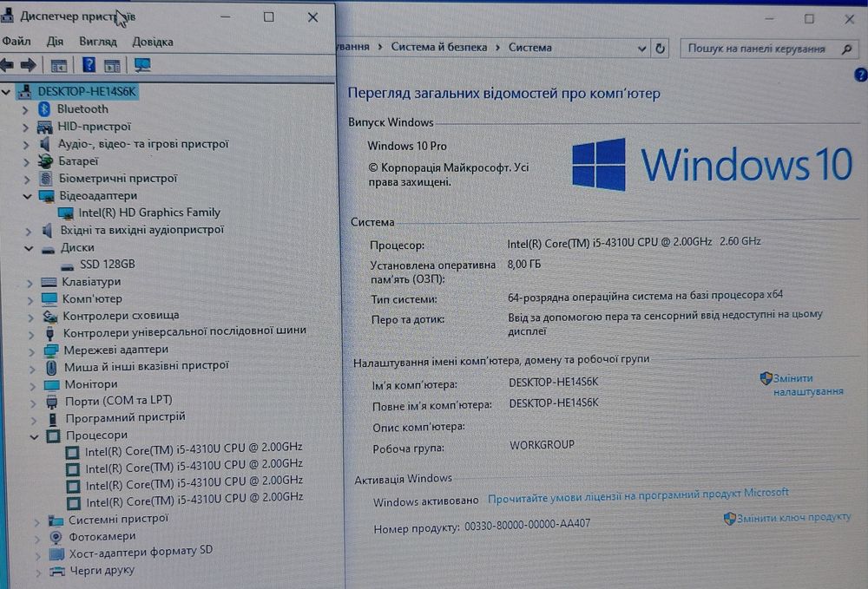Open the Microsoft license terms link
The width and height of the screenshot is (868, 589).
pyautogui.click(x=638, y=495)
